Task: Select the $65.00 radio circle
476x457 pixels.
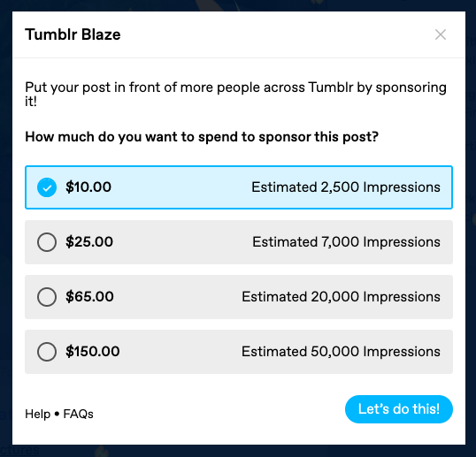Action: point(47,297)
